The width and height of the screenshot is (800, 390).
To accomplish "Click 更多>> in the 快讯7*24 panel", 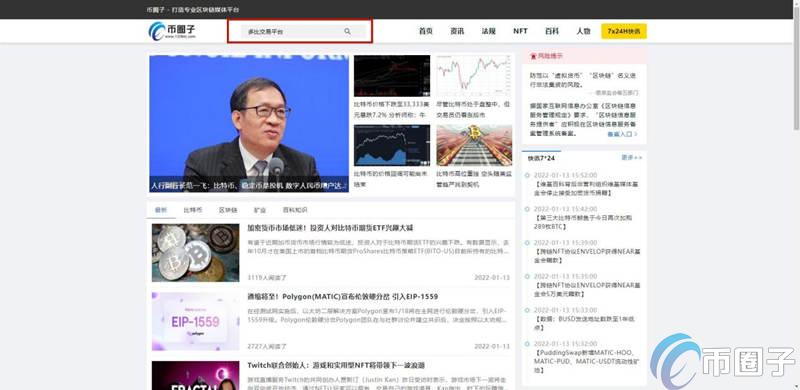I will pos(632,158).
